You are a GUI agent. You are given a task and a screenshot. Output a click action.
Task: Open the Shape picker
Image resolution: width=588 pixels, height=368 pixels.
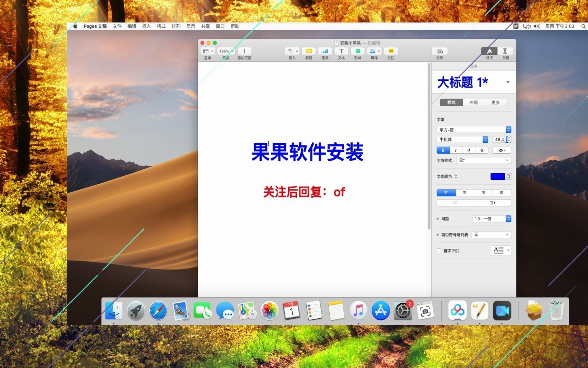(358, 51)
